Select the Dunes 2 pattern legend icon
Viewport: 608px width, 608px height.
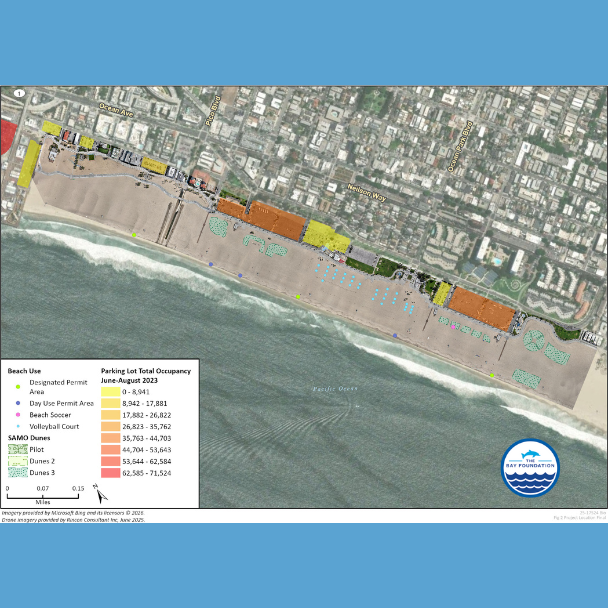tap(17, 462)
